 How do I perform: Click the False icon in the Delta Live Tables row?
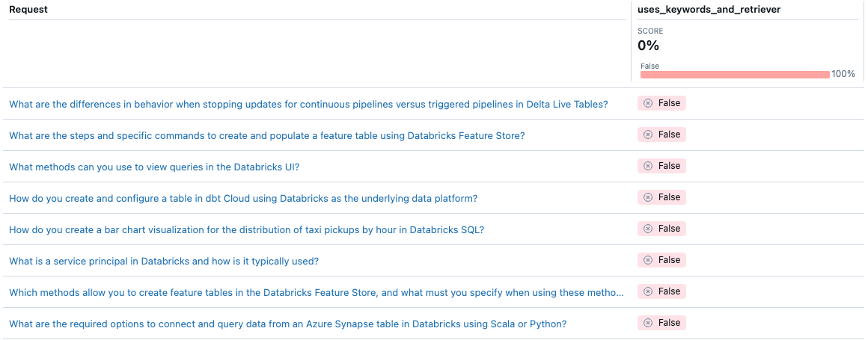(x=648, y=103)
